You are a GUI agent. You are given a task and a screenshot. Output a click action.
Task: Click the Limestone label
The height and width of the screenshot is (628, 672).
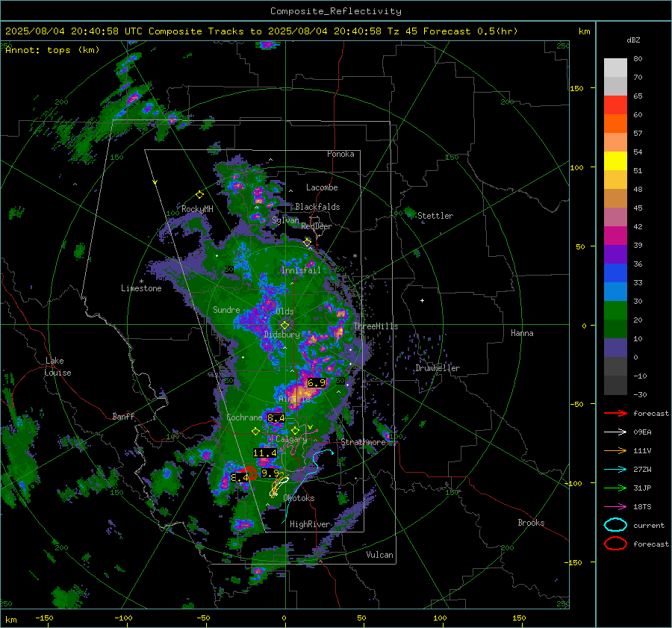click(141, 288)
